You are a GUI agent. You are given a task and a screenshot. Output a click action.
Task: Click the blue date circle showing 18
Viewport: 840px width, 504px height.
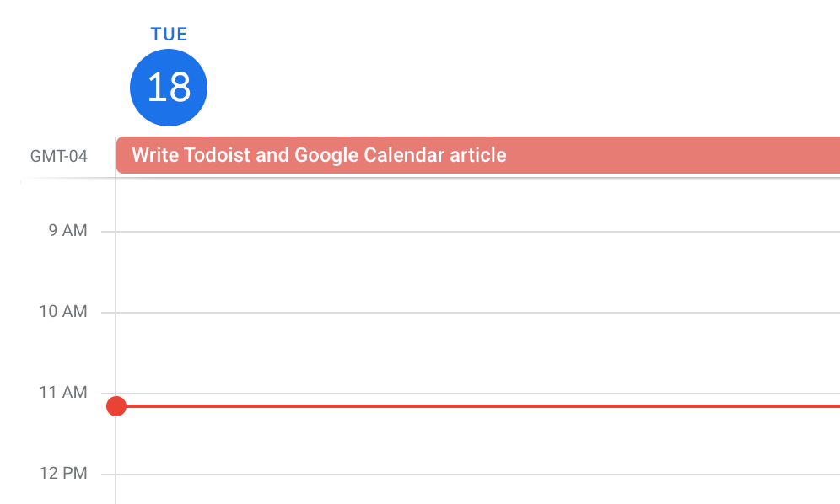169,88
